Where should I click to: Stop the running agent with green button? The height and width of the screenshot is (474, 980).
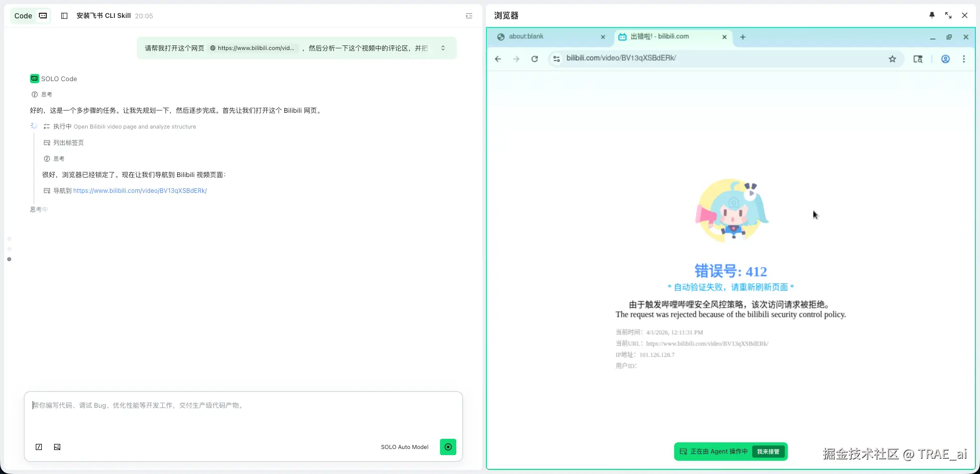tap(448, 447)
